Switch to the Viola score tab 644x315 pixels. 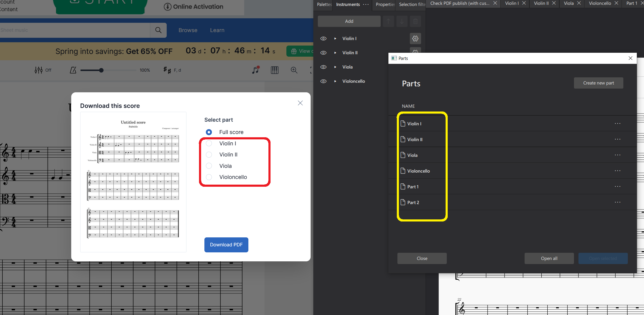(x=568, y=3)
